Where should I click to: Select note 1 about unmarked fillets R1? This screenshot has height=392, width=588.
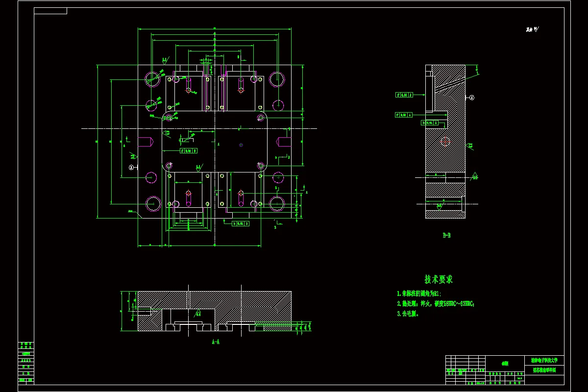(419, 294)
